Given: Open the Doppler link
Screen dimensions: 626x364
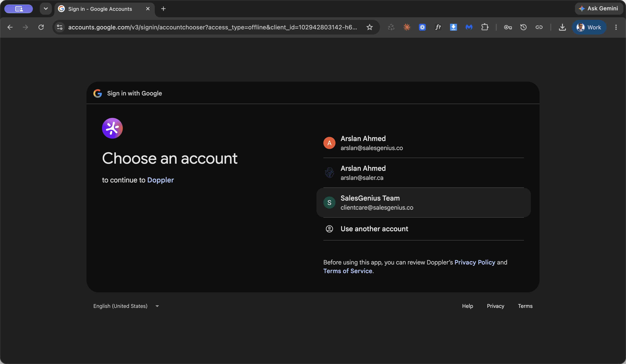Looking at the screenshot, I should coord(160,180).
